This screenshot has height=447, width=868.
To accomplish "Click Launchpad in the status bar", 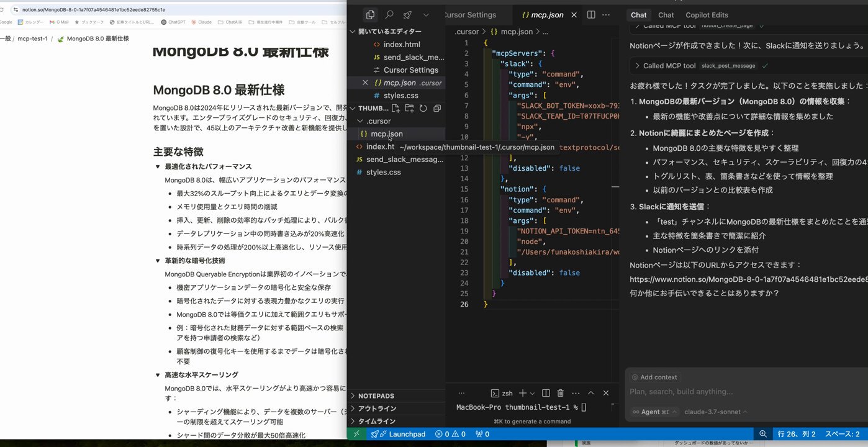I will pos(398,434).
